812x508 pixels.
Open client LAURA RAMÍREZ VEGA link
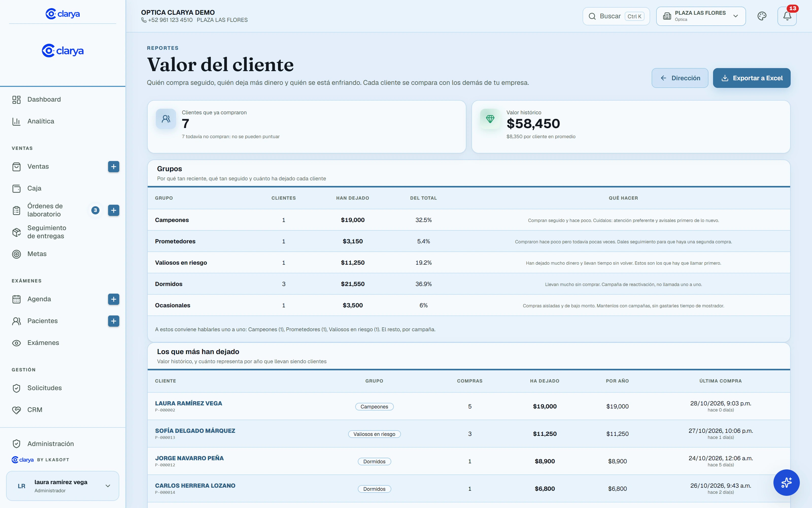coord(188,403)
